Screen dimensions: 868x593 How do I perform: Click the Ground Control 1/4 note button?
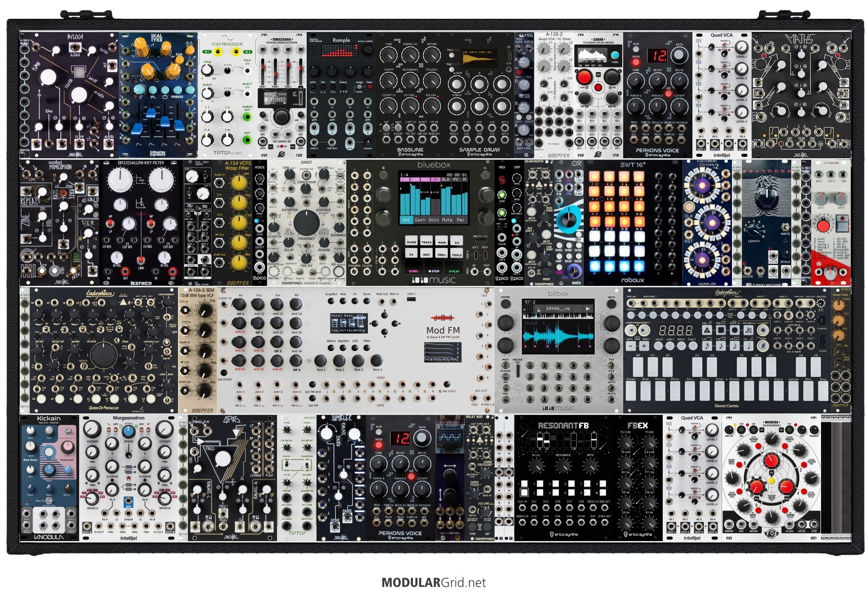[748, 346]
